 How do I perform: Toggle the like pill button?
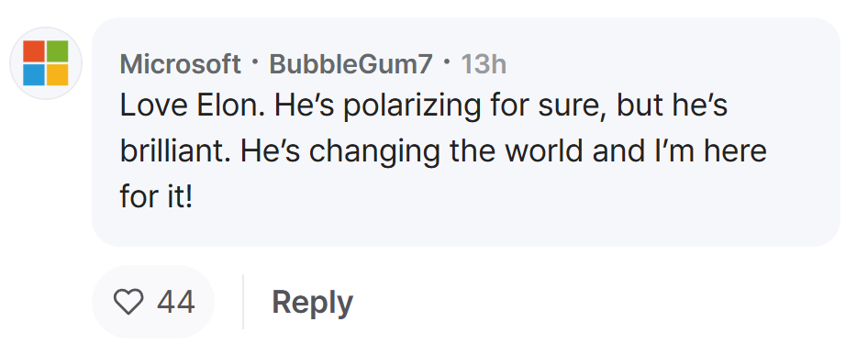tap(153, 302)
